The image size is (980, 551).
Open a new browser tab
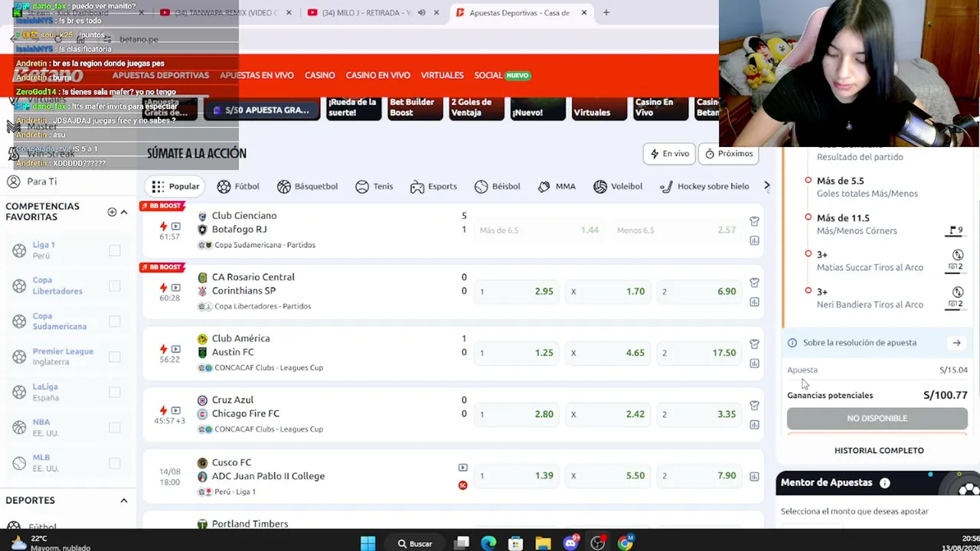[606, 13]
